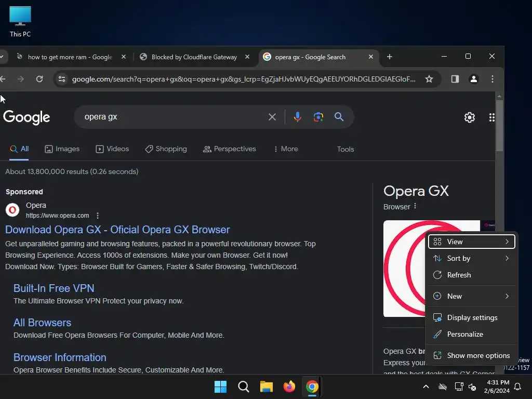Screen dimensions: 532x399
Task: Select the All results tab
Action: click(19, 149)
